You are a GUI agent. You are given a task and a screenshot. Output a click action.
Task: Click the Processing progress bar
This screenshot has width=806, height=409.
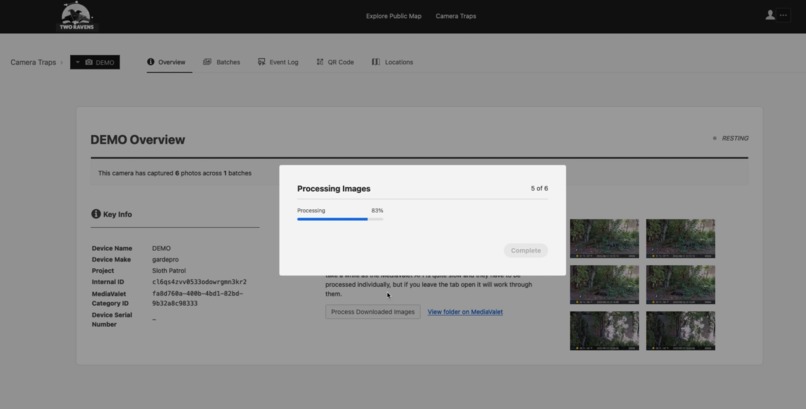(x=340, y=219)
